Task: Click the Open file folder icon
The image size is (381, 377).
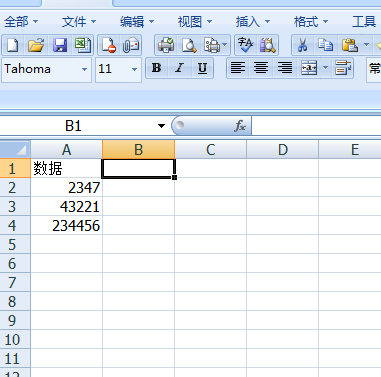Action: coord(36,45)
